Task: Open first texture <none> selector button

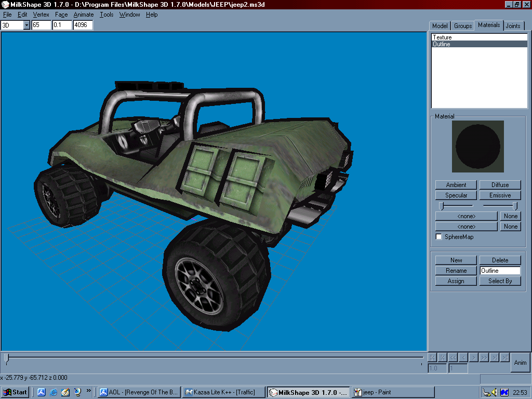Action: pos(466,216)
